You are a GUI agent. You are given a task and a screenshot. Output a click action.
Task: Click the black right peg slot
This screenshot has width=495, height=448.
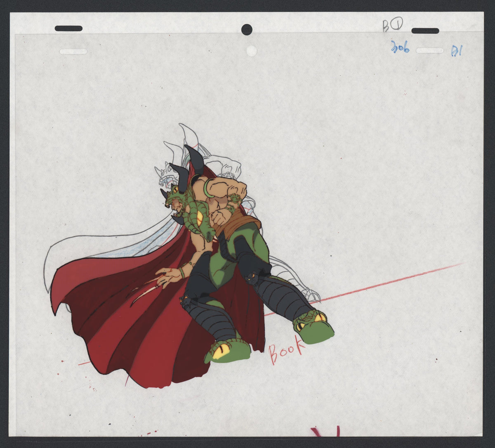pyautogui.click(x=425, y=31)
